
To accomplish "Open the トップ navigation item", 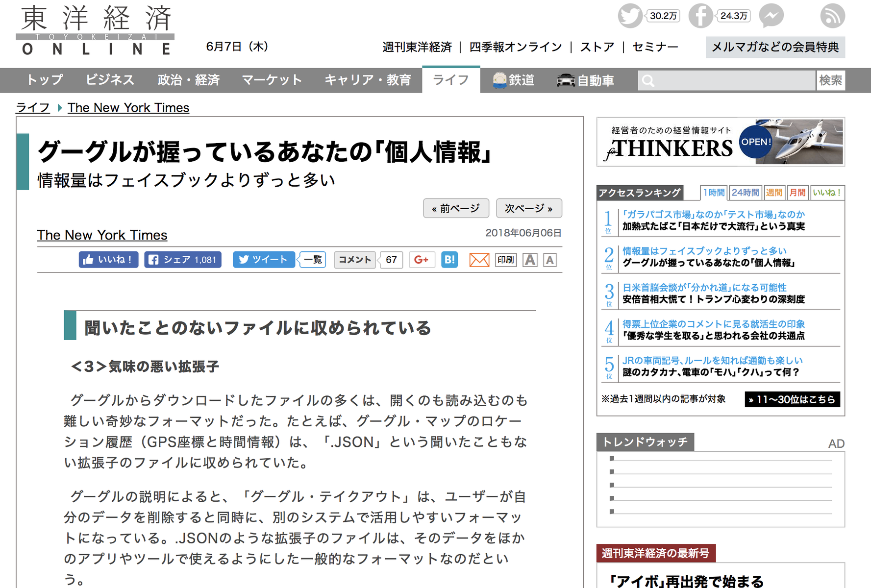I will coord(45,80).
